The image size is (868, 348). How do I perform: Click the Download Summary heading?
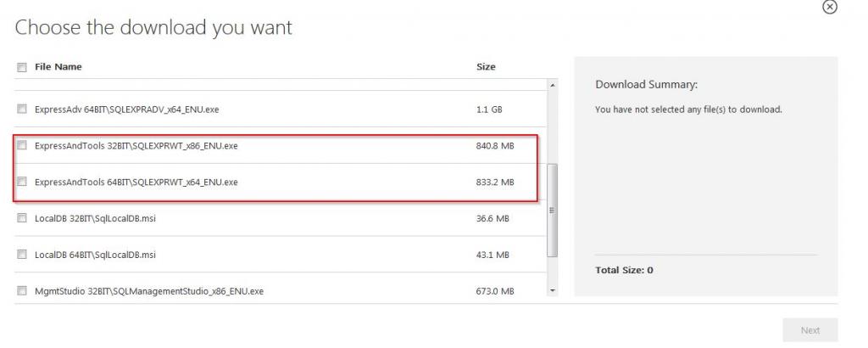pyautogui.click(x=647, y=85)
